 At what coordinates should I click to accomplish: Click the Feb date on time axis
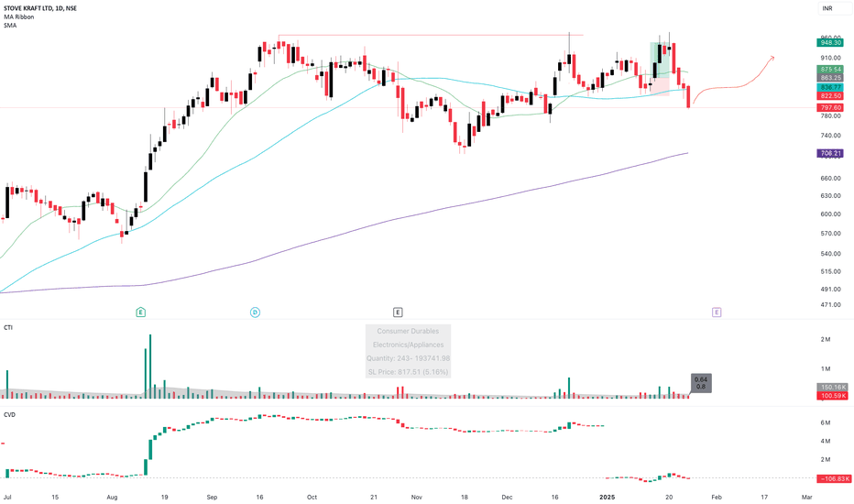click(x=717, y=497)
